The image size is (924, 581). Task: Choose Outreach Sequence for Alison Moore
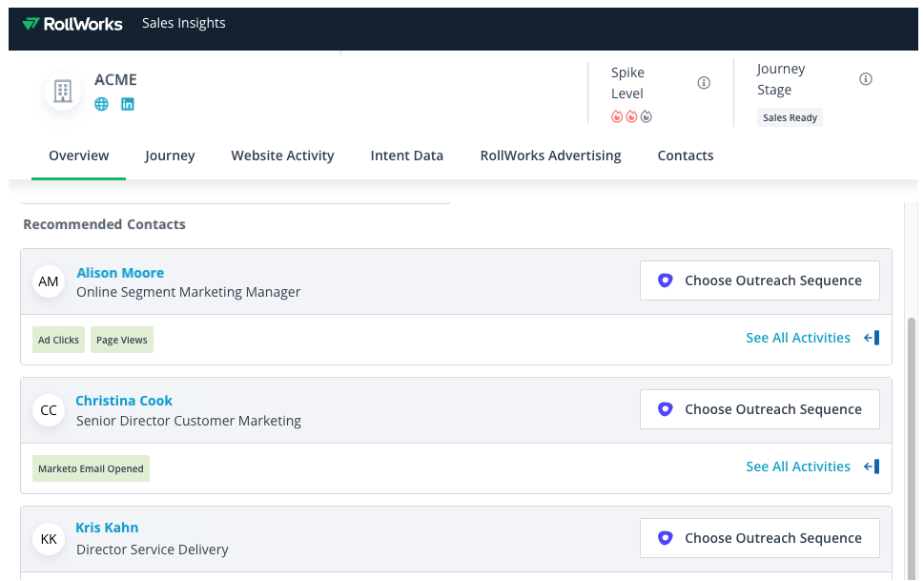pos(759,281)
